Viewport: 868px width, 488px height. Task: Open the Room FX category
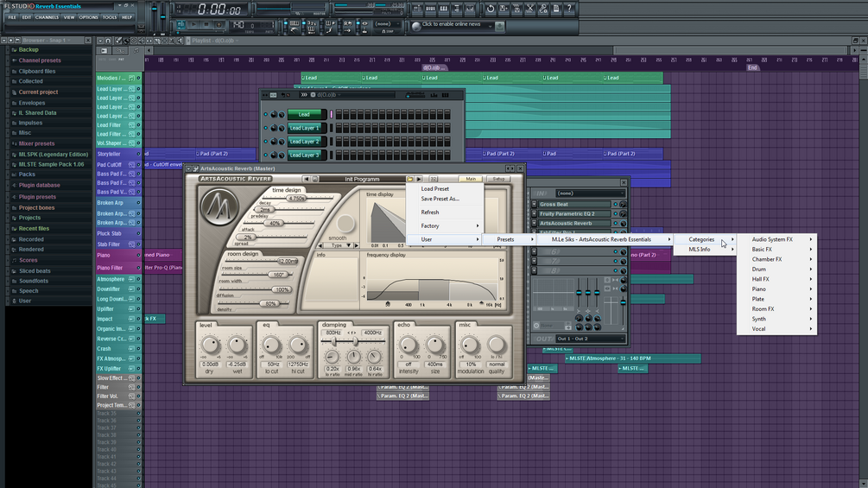pos(776,309)
